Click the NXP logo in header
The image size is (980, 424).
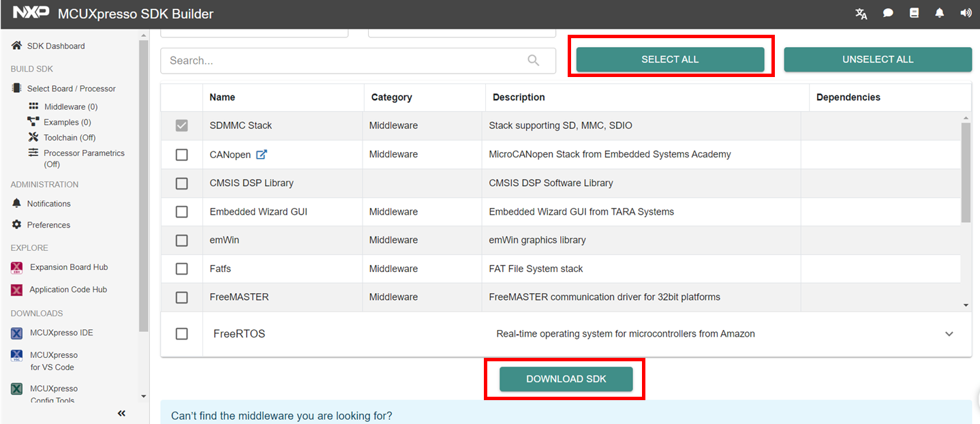[31, 14]
